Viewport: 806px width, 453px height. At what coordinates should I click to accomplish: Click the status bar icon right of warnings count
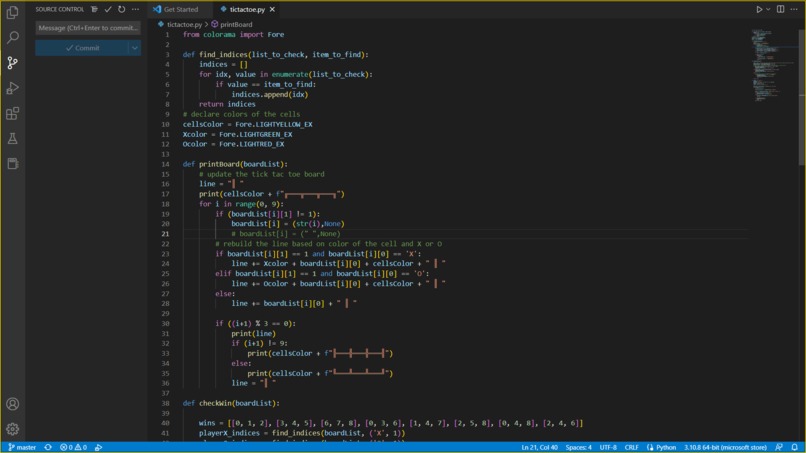(x=99, y=447)
